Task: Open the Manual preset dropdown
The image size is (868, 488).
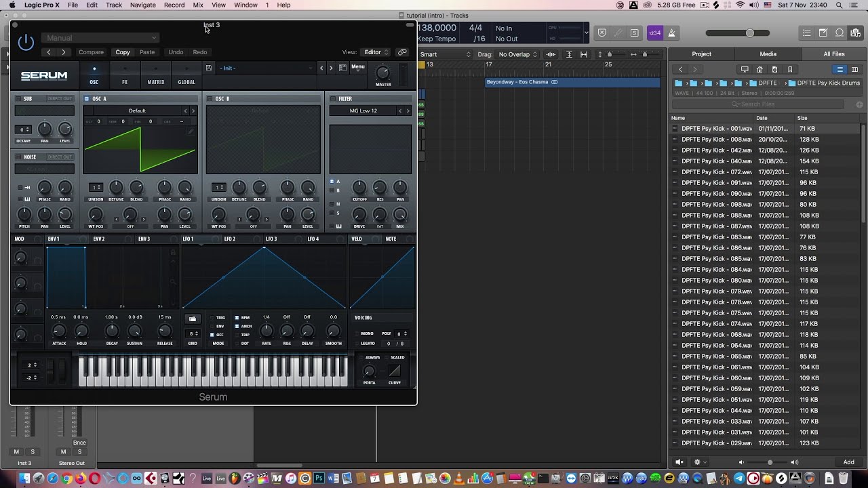Action: pyautogui.click(x=100, y=38)
